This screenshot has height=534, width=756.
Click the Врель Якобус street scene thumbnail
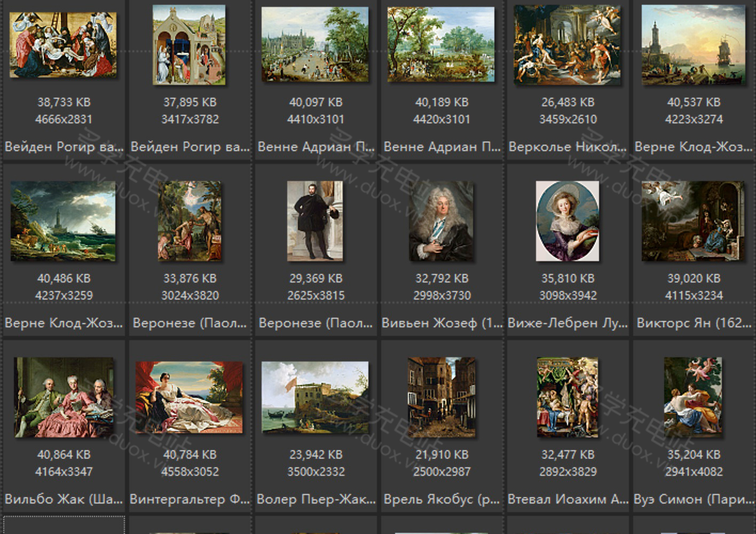441,397
